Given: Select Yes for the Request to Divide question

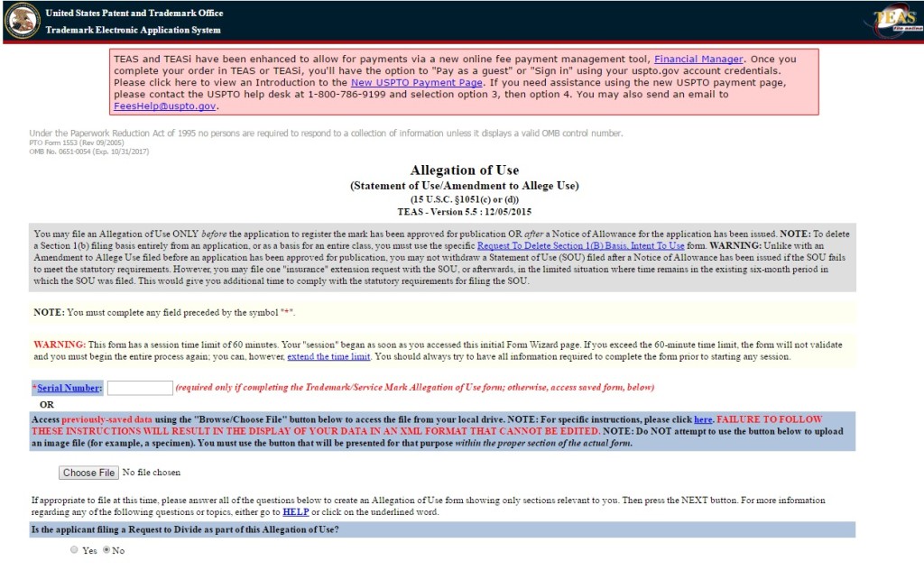Looking at the screenshot, I should point(75,550).
